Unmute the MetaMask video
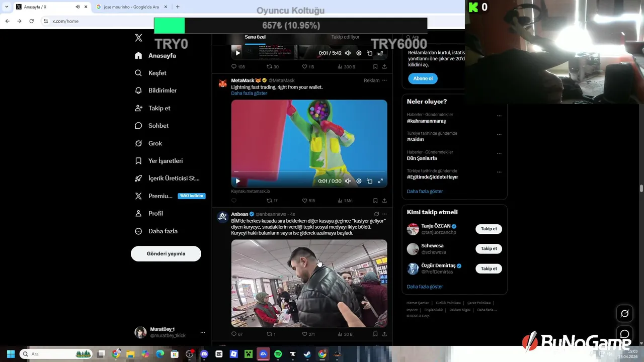644x362 pixels. coord(348,181)
